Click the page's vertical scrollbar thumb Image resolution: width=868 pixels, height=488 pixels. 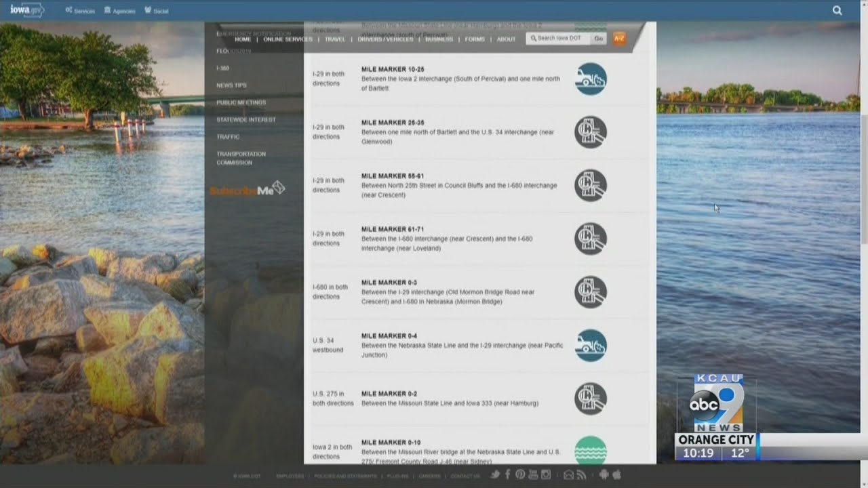(x=864, y=180)
